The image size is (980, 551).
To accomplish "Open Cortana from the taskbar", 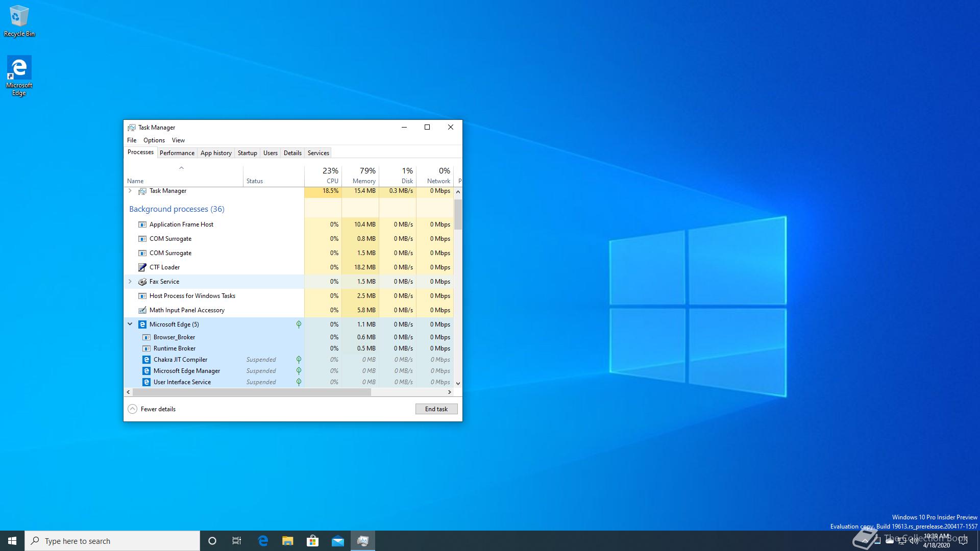I will [x=212, y=541].
